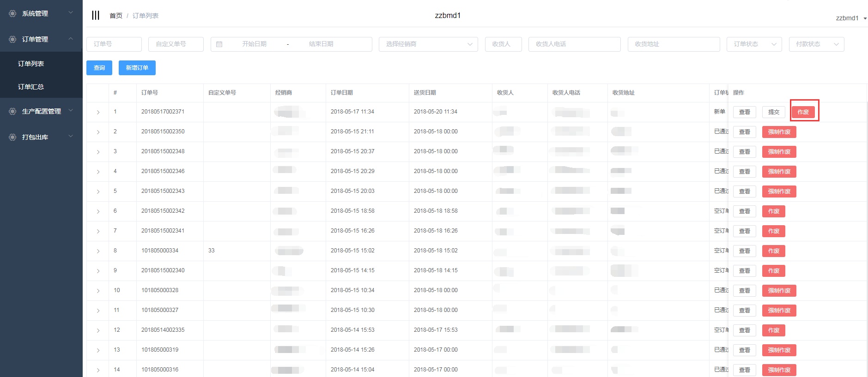Click the 生产配置管理 sidebar icon
This screenshot has width=868, height=377.
[12, 111]
